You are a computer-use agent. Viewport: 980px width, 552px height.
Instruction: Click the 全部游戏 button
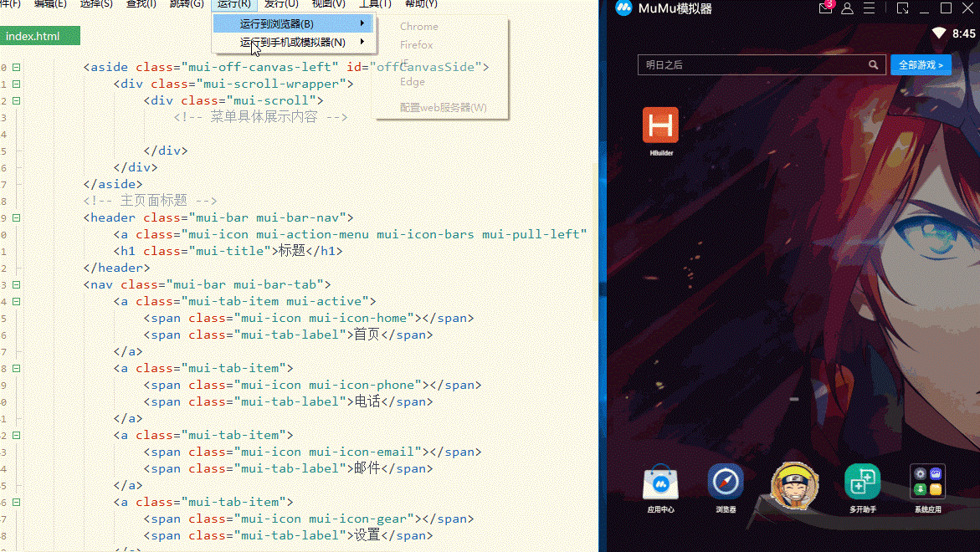tap(921, 64)
